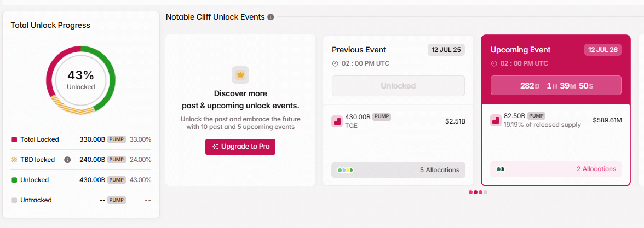This screenshot has height=228, width=644.
Task: Click info icon beside TBD locked
Action: 67,160
